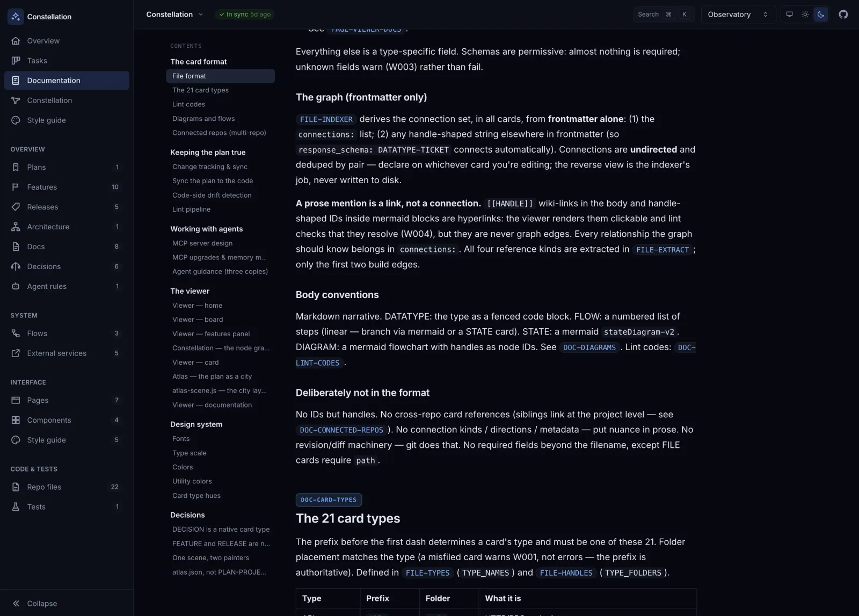Click the Search input field
Image resolution: width=859 pixels, height=616 pixels.
click(x=664, y=15)
